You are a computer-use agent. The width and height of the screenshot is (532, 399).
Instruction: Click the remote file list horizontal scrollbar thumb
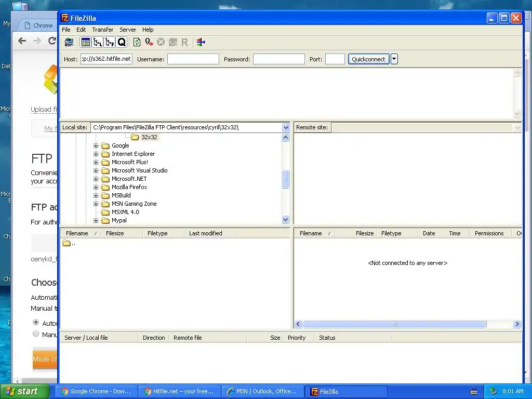tap(394, 324)
